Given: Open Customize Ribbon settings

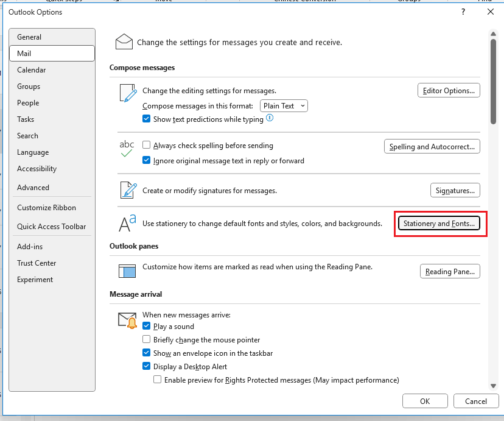Looking at the screenshot, I should [52, 207].
